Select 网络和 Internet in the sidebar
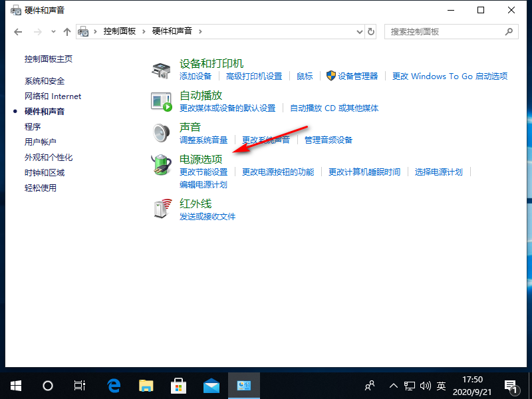Screen dimensions: 532x399 point(53,96)
